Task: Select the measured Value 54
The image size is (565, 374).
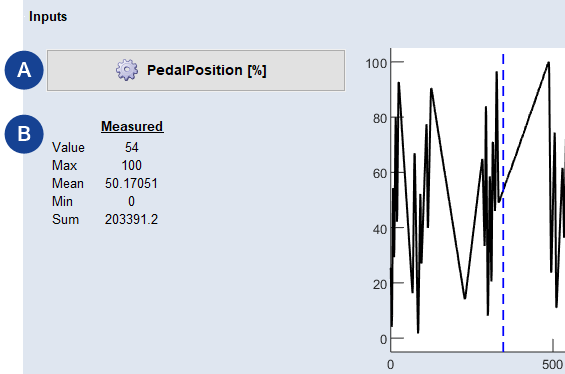Action: (x=132, y=147)
